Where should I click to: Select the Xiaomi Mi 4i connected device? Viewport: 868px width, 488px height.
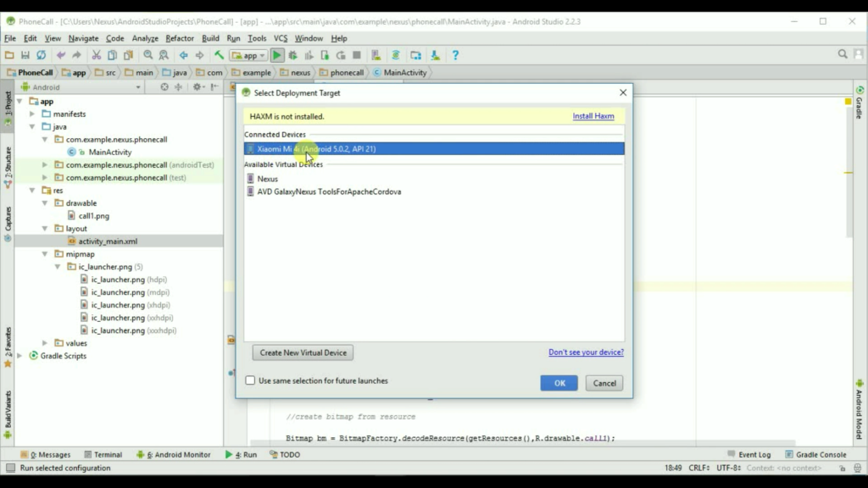point(434,149)
